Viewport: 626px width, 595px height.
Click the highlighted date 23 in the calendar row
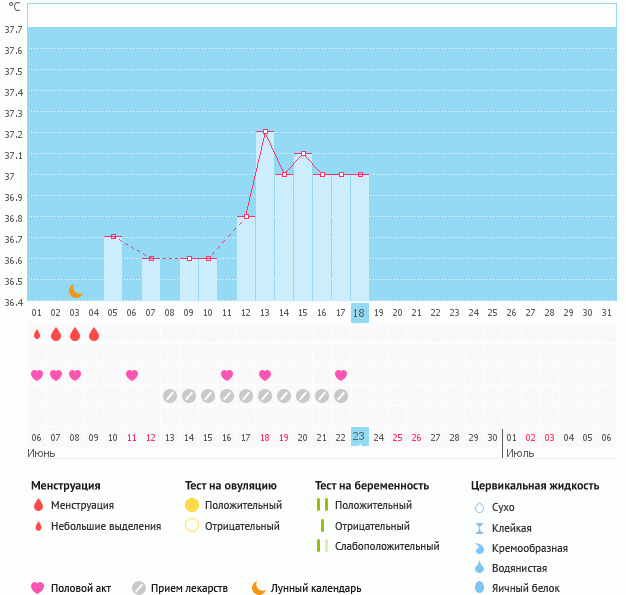360,436
